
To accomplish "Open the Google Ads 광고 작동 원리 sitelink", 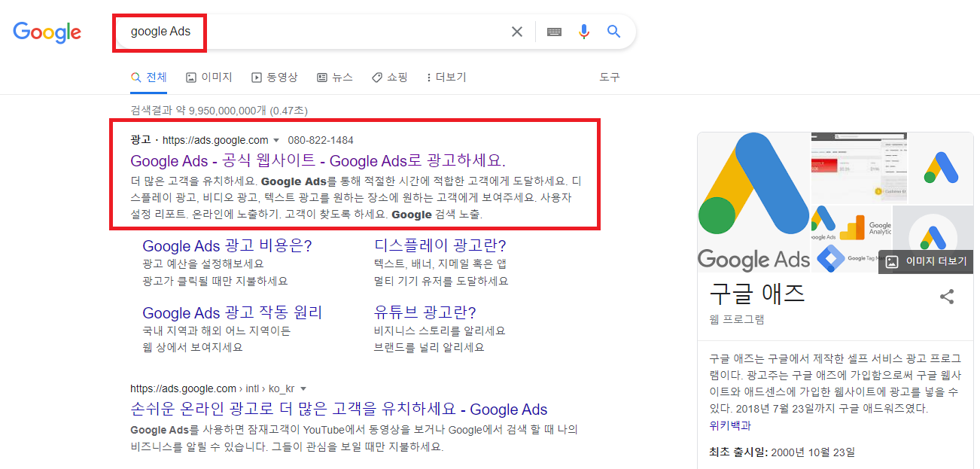I will point(233,312).
